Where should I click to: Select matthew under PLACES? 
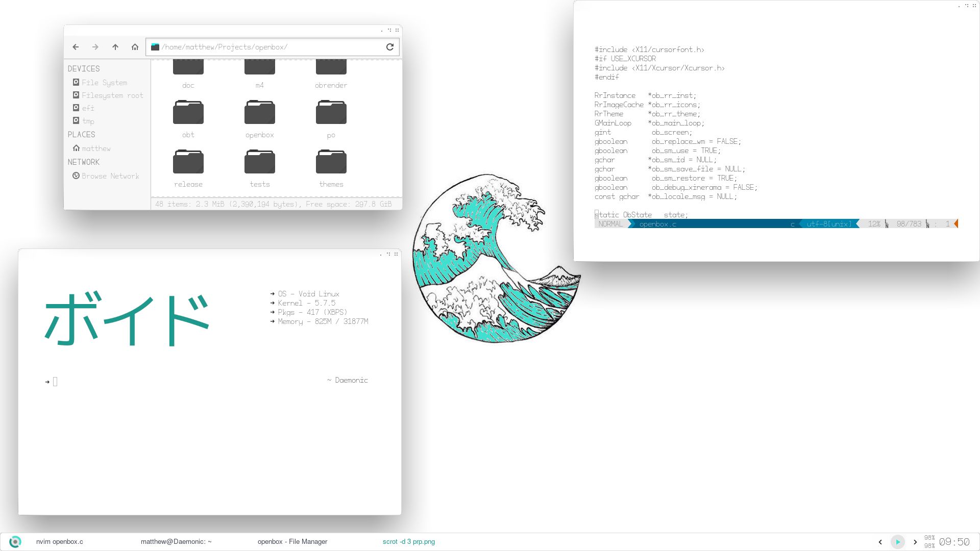[x=96, y=148]
